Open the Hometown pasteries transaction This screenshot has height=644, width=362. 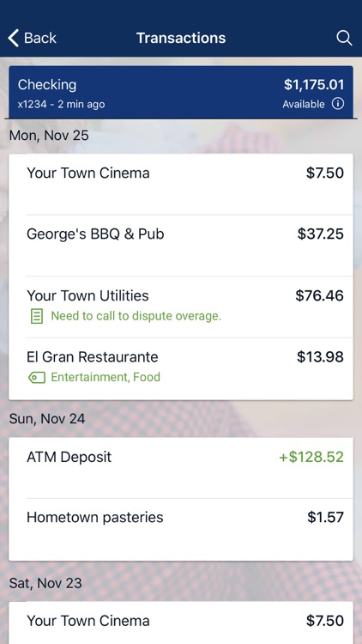tap(181, 530)
